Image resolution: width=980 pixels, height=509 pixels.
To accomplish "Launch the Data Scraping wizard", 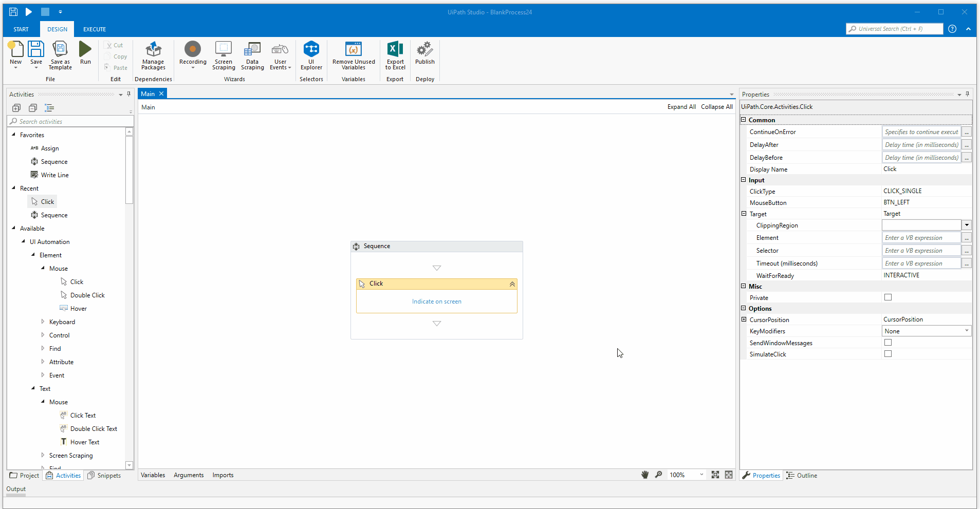I will (x=252, y=55).
